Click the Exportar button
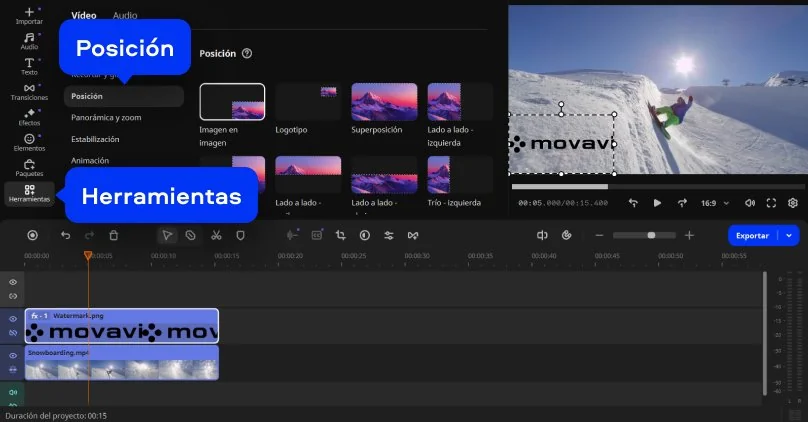The image size is (808, 422). coord(752,235)
